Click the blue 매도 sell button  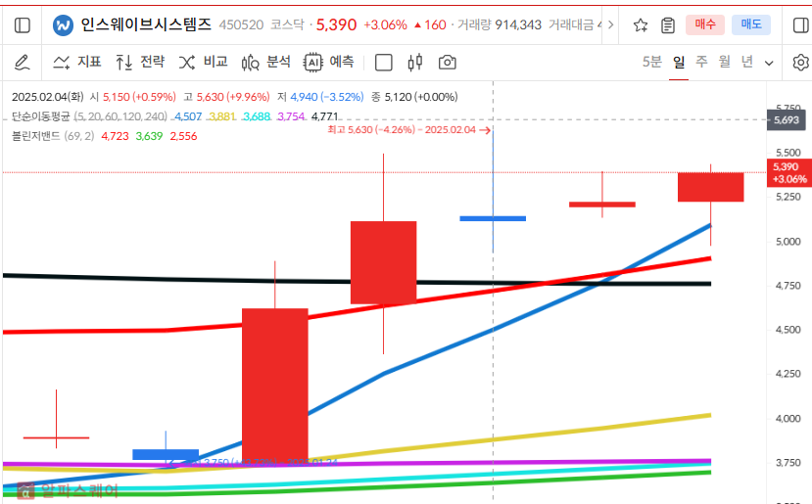(751, 24)
